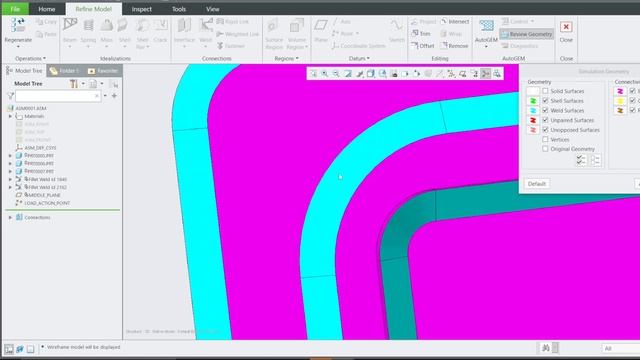
Task: Switch to the Home tab
Action: coord(47,9)
